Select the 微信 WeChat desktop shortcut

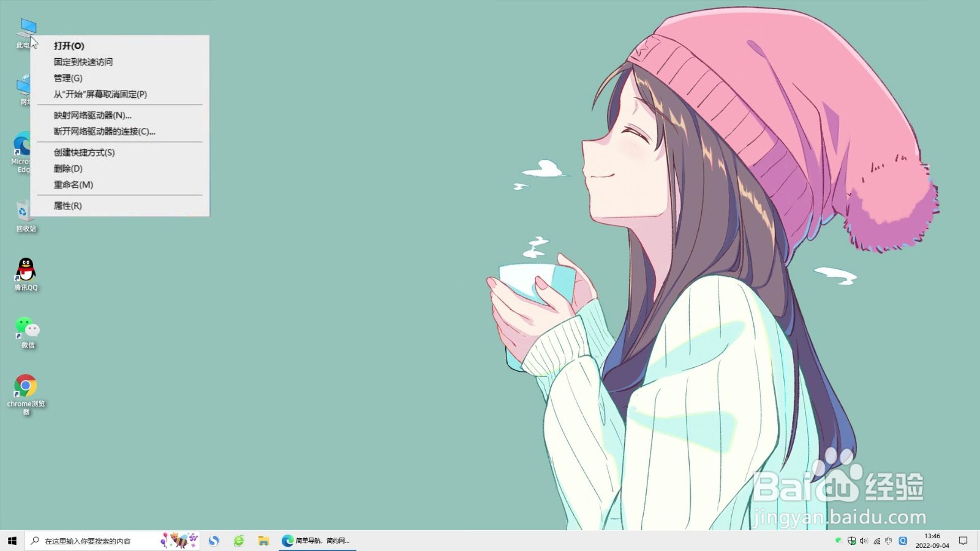point(28,333)
